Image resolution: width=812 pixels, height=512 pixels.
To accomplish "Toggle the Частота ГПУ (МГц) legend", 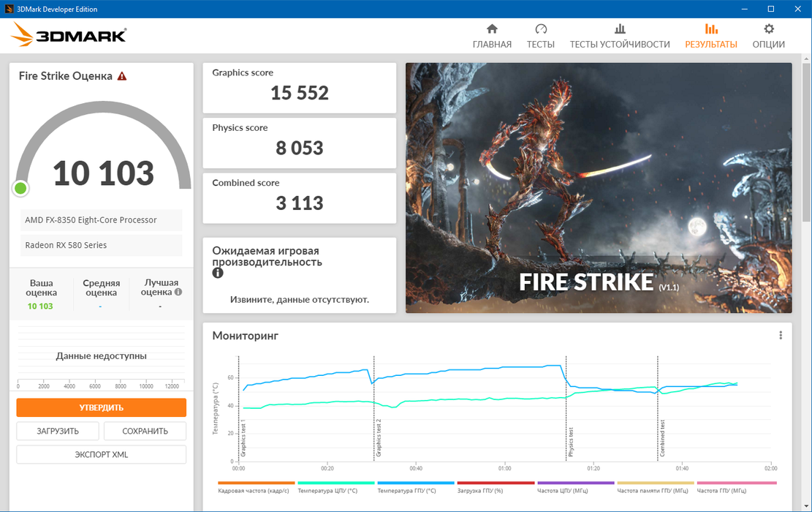I will pos(737,488).
